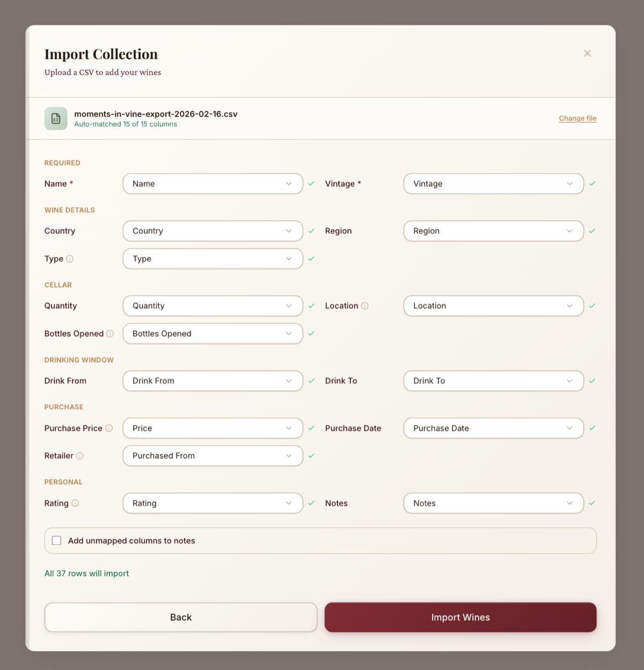644x670 pixels.
Task: Click the Back button
Action: click(x=181, y=617)
